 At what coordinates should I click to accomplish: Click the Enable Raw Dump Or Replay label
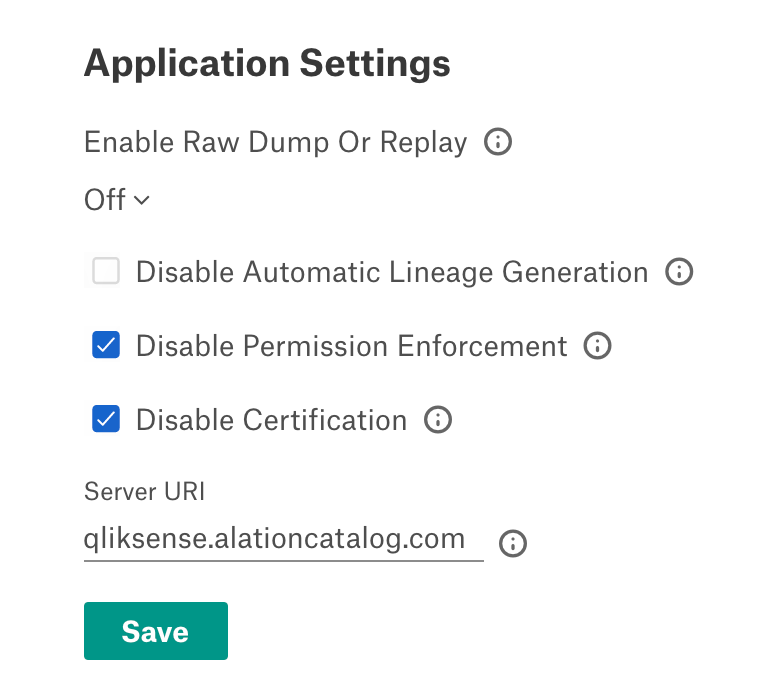[x=276, y=142]
